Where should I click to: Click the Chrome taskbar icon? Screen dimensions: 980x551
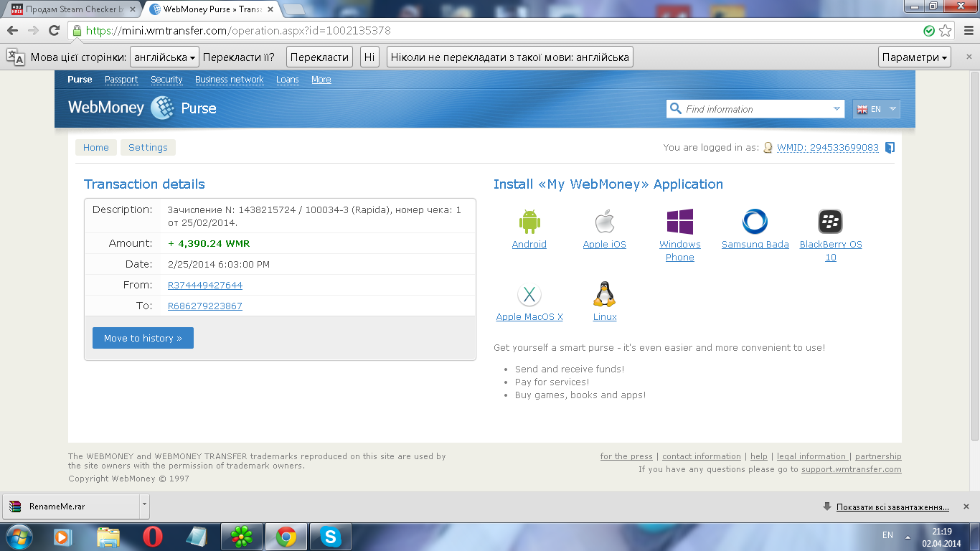(x=286, y=537)
